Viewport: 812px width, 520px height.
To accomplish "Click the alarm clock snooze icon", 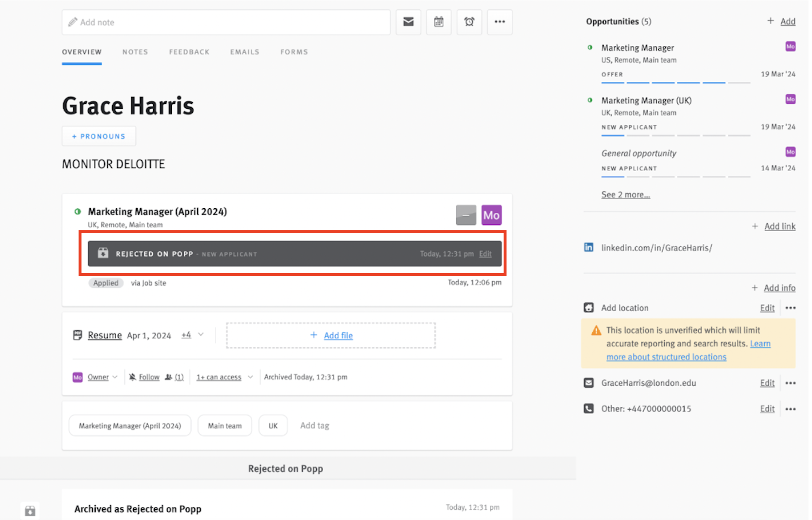I will tap(469, 22).
